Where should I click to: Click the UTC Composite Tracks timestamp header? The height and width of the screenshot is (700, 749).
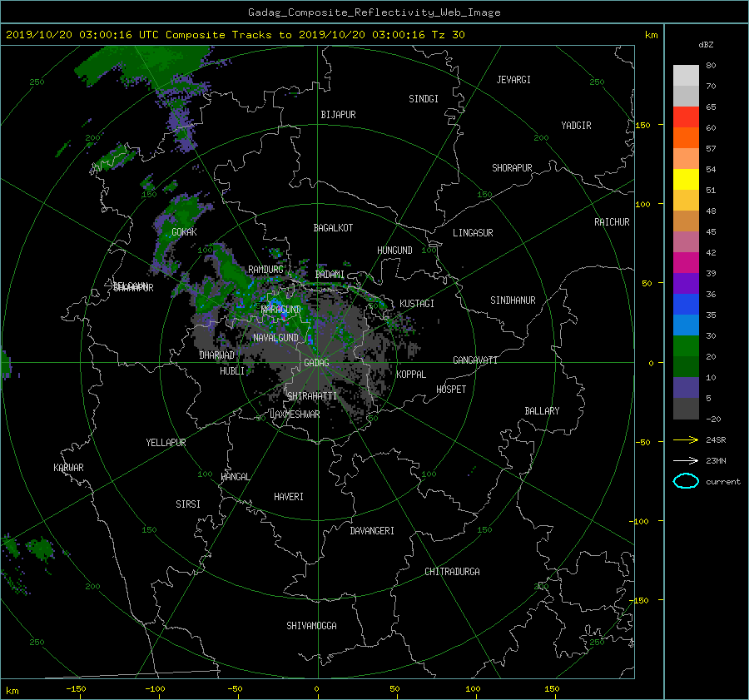pos(235,35)
